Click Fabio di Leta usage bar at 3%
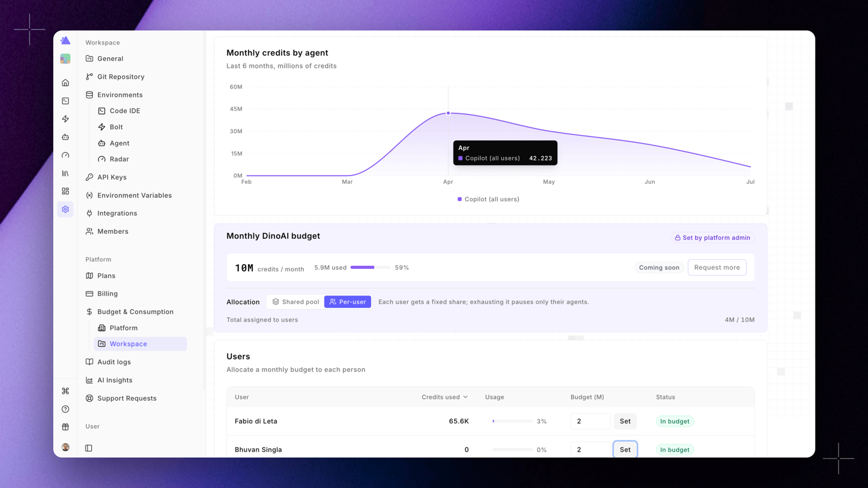 point(512,421)
